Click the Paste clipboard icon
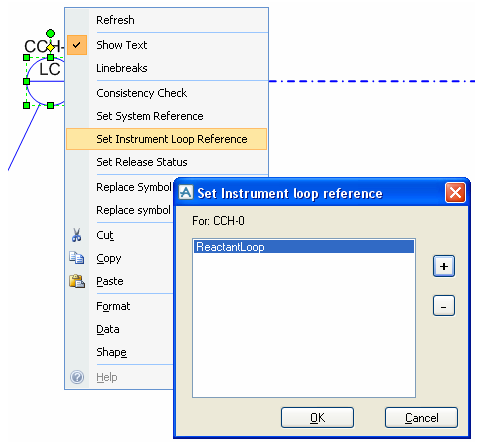Screen dimensions: 483x446 click(77, 281)
